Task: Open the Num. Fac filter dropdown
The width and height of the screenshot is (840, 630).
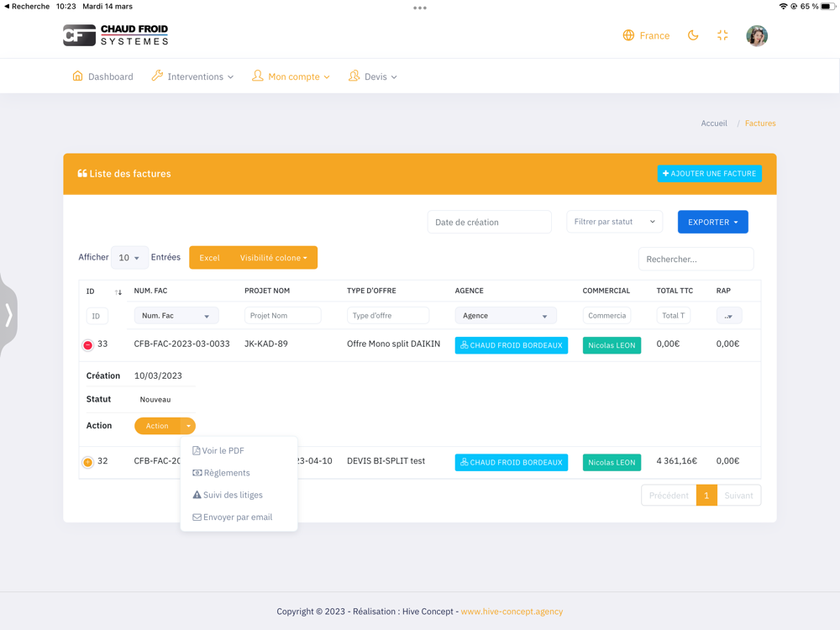Action: [176, 316]
